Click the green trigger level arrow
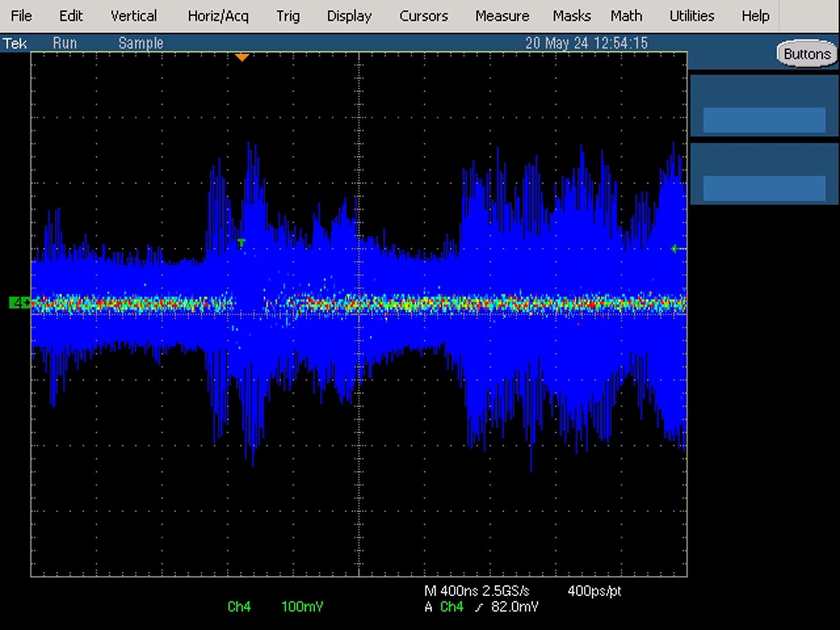840x630 pixels. tap(677, 249)
